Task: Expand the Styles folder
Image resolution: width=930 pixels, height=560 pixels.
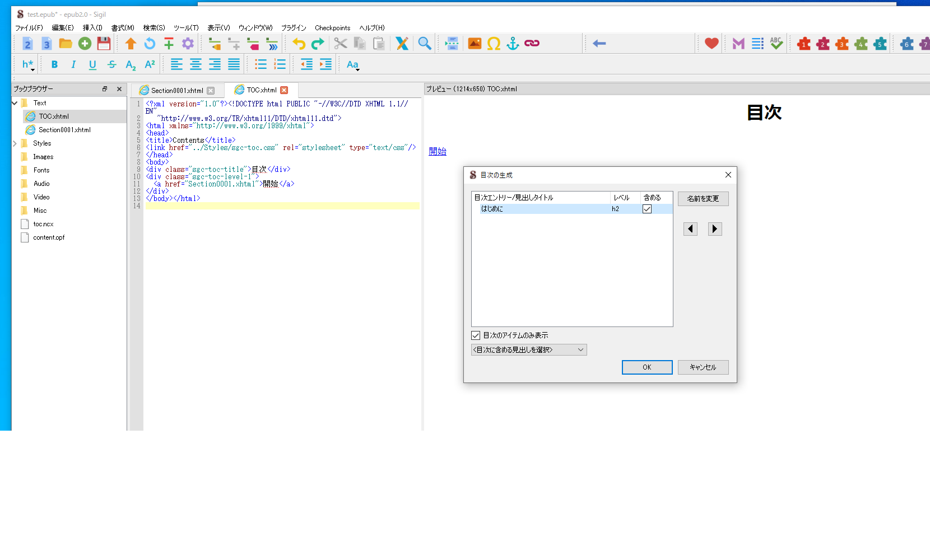Action: [x=15, y=143]
